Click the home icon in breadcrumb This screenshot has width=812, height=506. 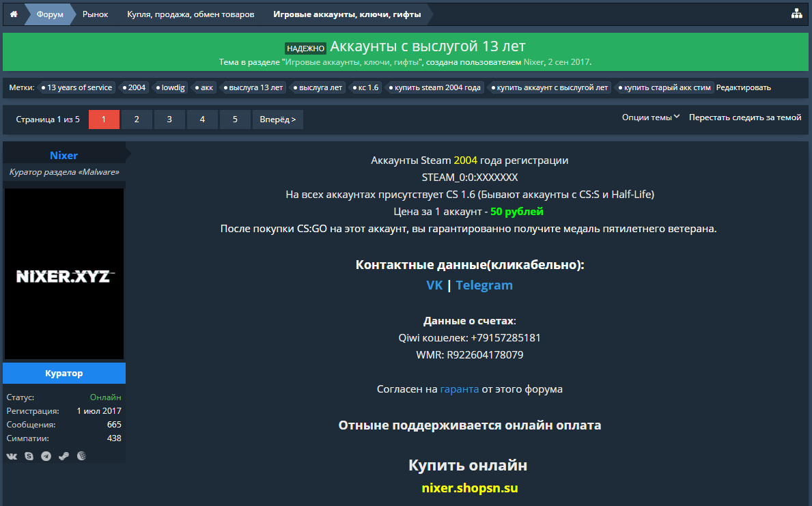click(14, 14)
